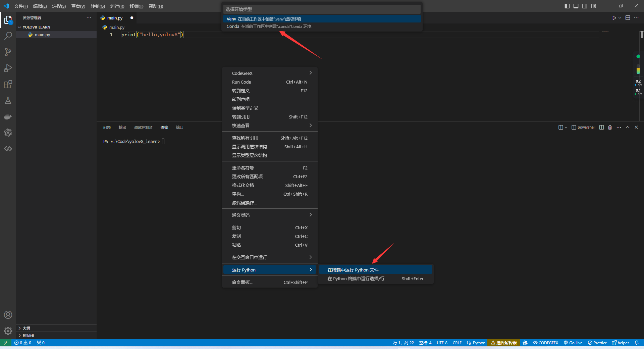
Task: Click the Go Live status bar button
Action: [x=573, y=343]
